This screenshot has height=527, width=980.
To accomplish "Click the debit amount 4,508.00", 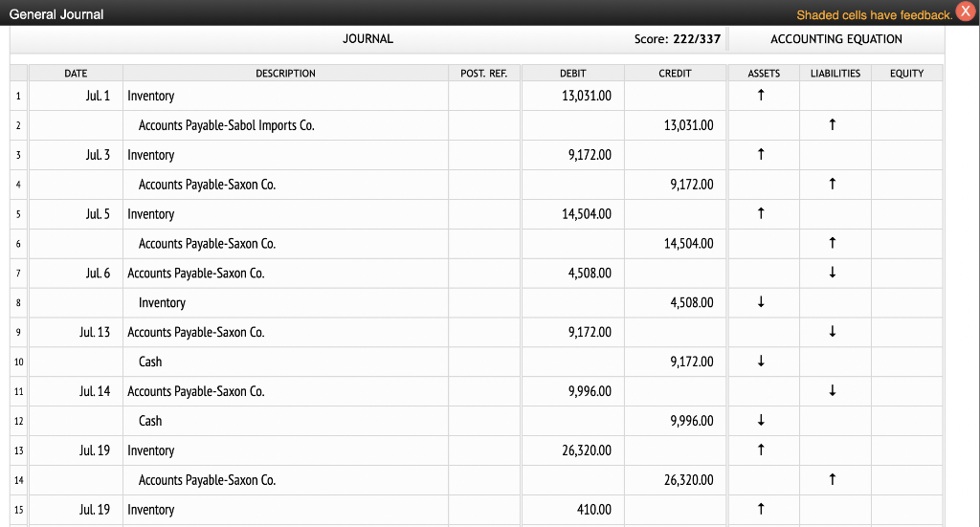I will pyautogui.click(x=590, y=273).
